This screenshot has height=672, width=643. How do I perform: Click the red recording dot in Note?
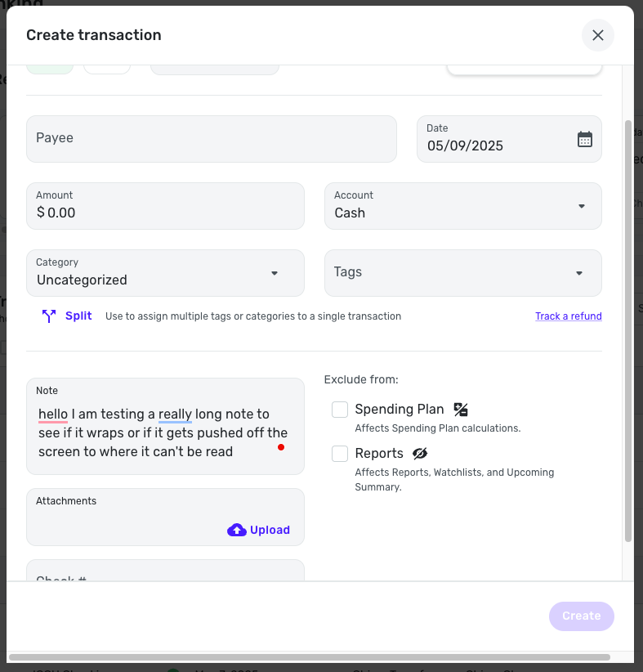pos(281,447)
